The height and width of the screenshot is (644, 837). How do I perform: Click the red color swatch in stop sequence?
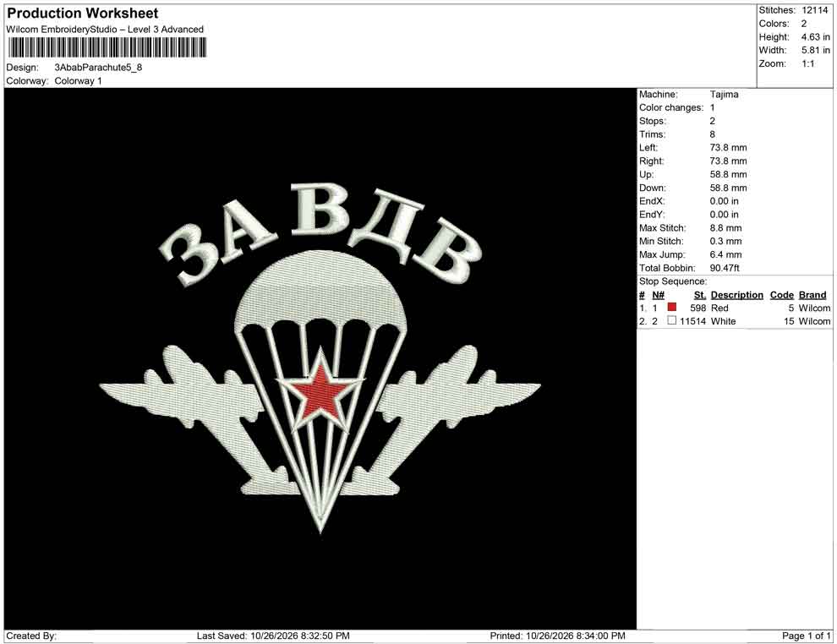click(x=671, y=308)
